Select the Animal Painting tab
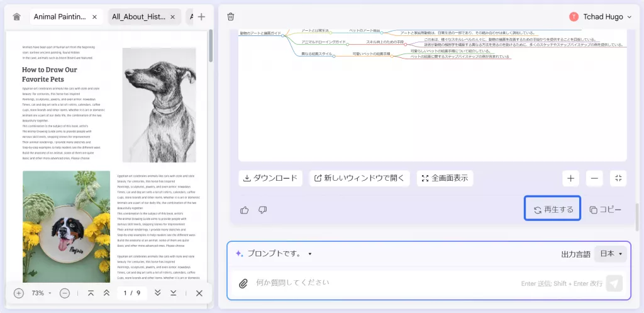 [x=60, y=17]
